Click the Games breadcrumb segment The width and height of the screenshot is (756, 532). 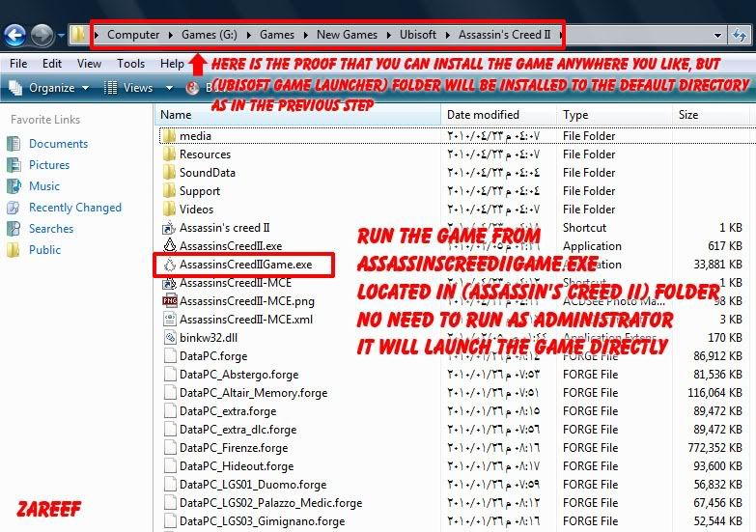(277, 35)
